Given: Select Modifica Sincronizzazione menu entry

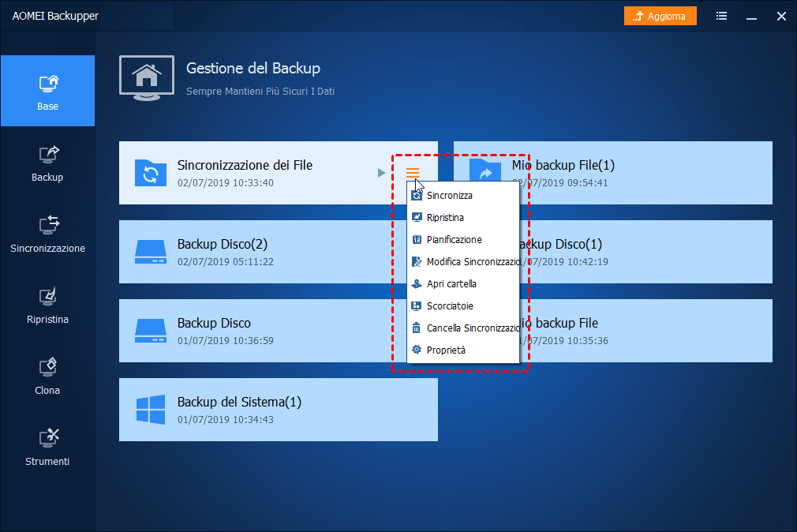Looking at the screenshot, I should (463, 262).
